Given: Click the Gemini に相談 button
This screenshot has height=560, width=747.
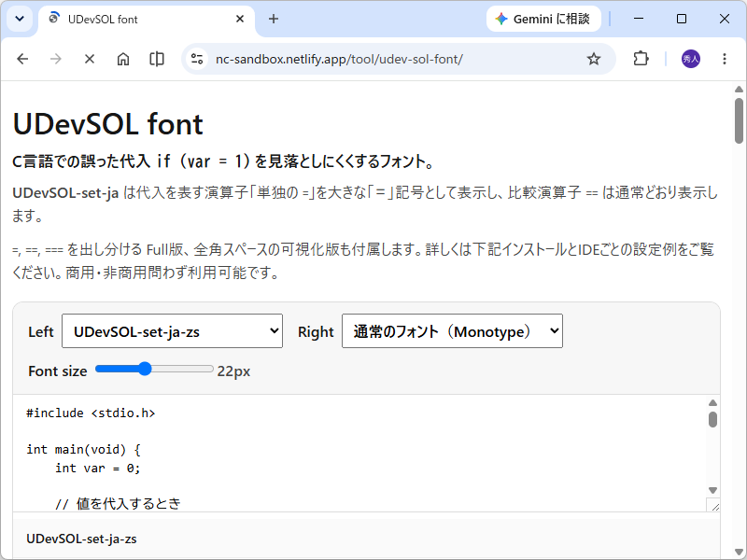Looking at the screenshot, I should tap(543, 19).
